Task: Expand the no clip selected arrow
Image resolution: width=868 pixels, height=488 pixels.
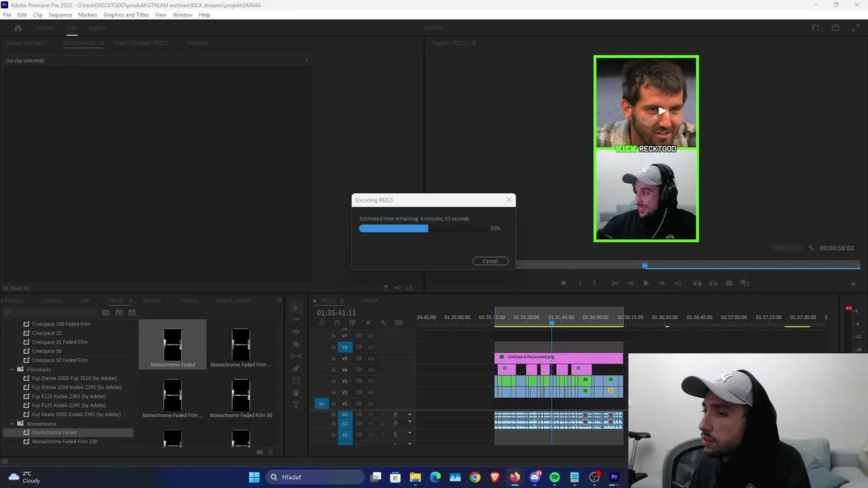Action: 307,60
